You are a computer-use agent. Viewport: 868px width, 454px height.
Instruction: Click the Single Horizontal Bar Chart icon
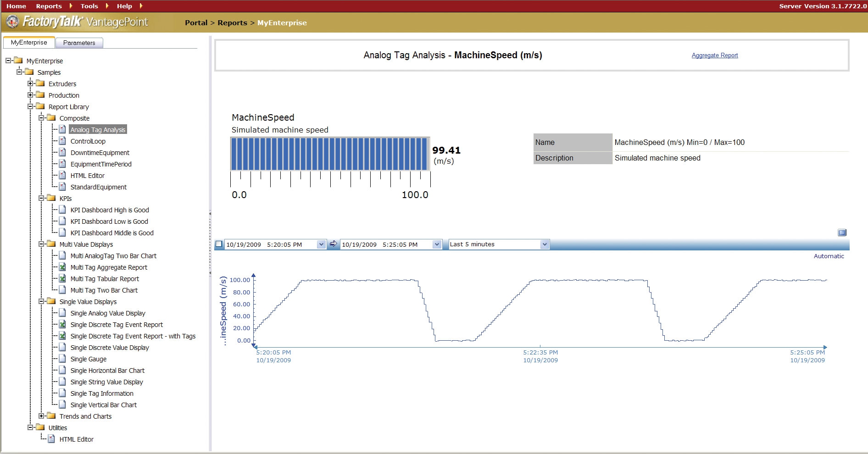point(62,370)
